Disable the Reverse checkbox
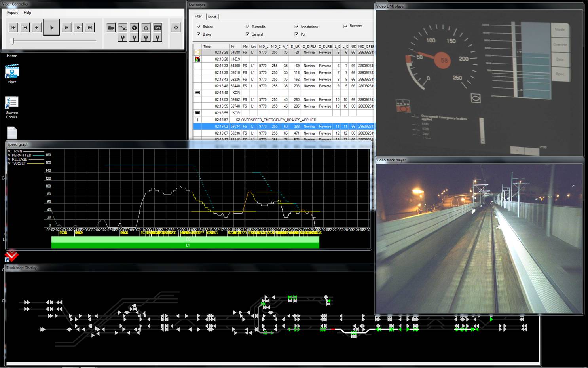 click(345, 26)
